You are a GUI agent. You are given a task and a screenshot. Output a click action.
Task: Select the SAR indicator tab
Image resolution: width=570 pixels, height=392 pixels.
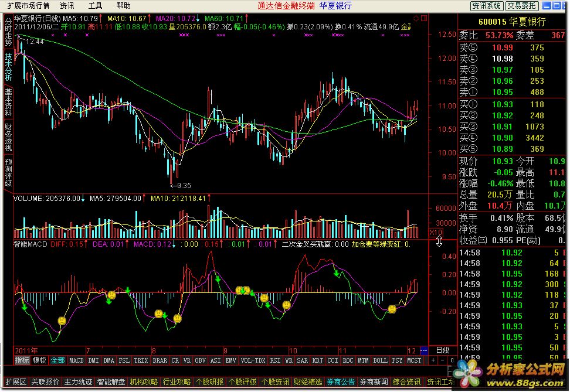[x=302, y=360]
